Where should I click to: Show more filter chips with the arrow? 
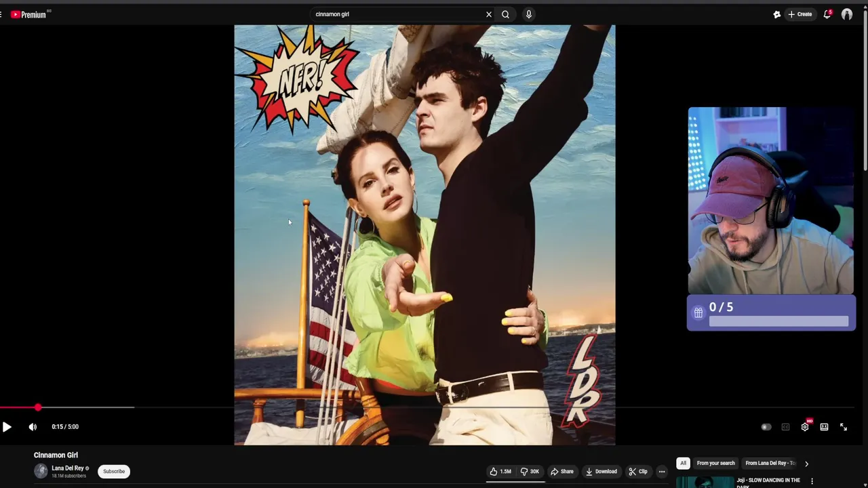click(x=806, y=464)
